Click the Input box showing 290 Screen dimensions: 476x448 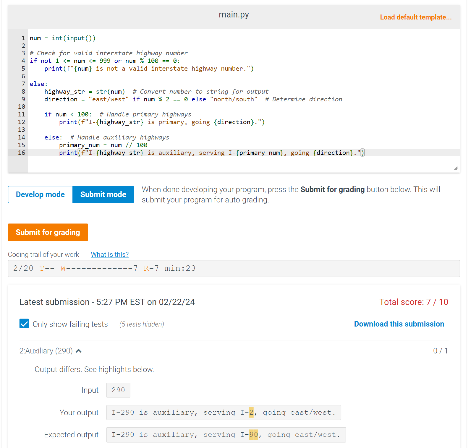118,390
